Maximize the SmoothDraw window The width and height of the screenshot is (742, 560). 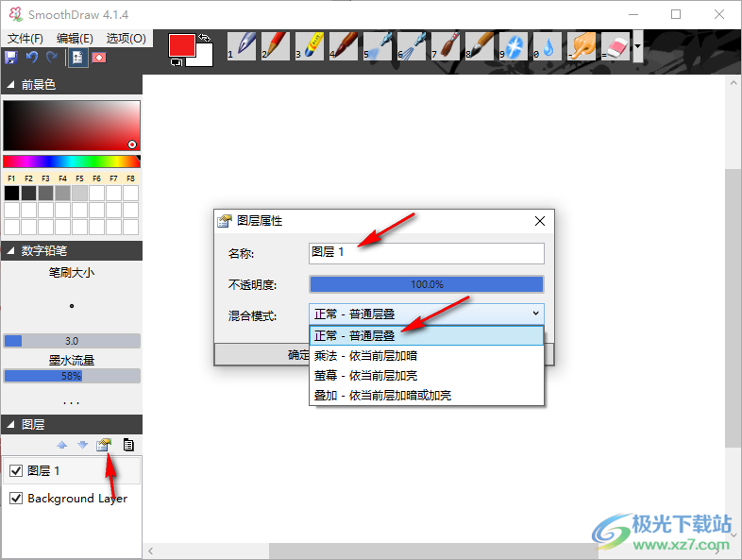[676, 15]
